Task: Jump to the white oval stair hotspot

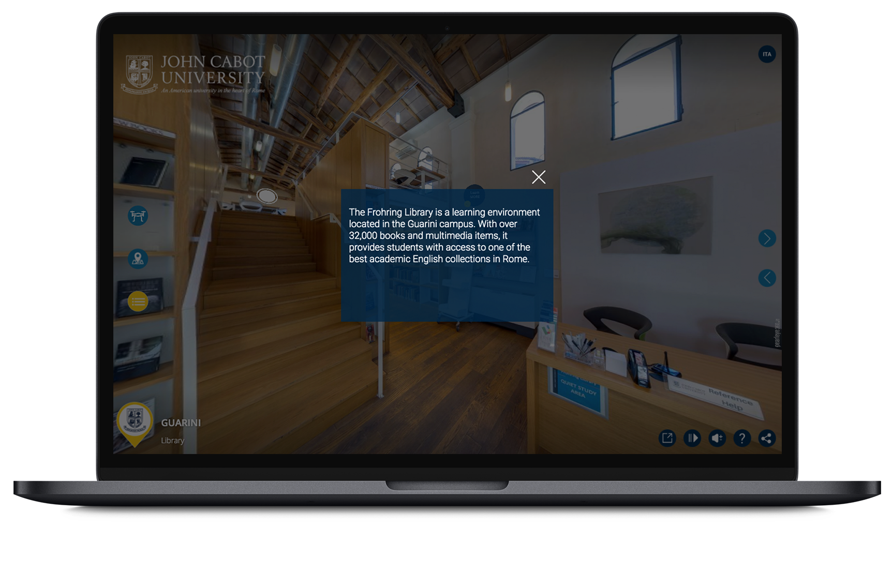Action: tap(267, 196)
